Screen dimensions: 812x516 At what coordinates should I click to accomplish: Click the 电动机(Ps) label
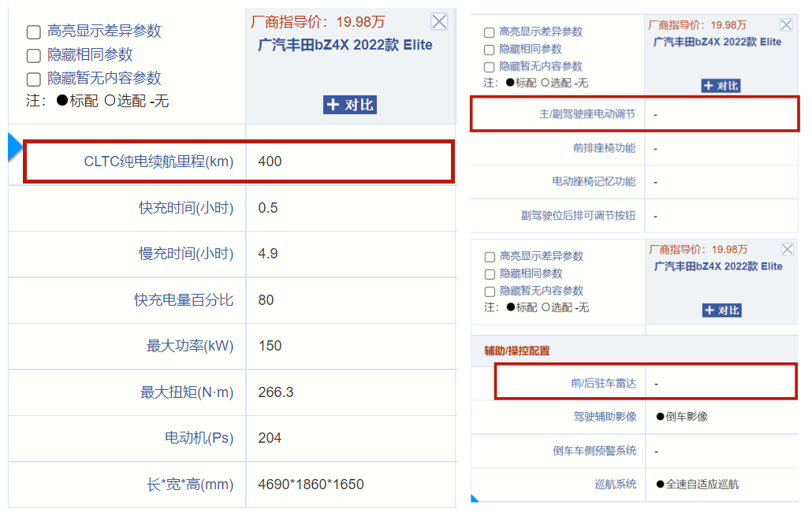[x=199, y=438]
